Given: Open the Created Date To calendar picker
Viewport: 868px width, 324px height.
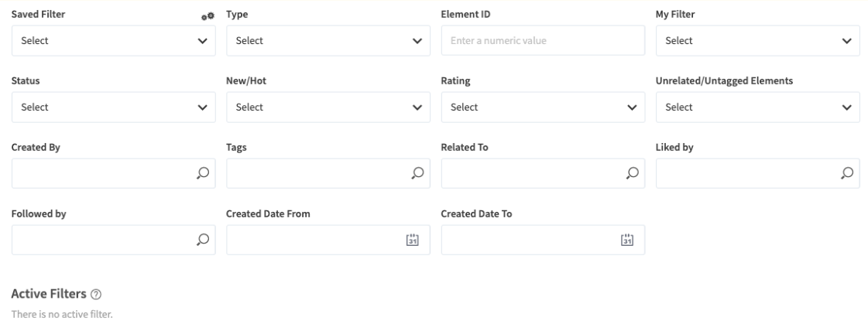Looking at the screenshot, I should [x=627, y=240].
